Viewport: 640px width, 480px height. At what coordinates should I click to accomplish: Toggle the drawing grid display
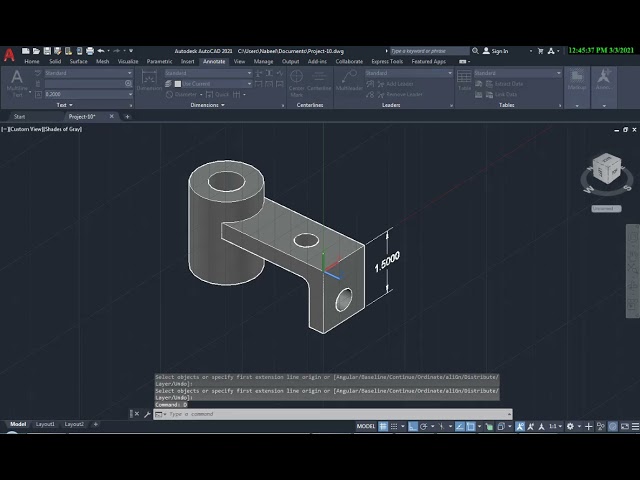(x=383, y=427)
